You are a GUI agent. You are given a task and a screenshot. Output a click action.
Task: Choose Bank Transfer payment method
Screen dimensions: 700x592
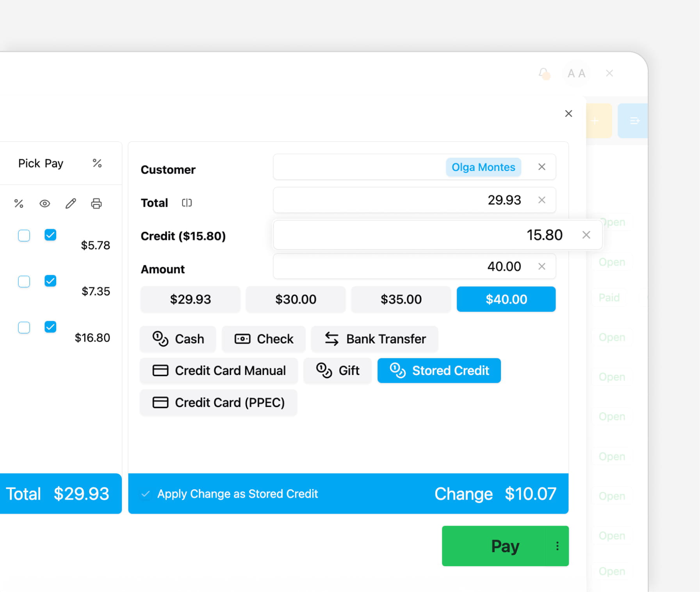click(375, 339)
